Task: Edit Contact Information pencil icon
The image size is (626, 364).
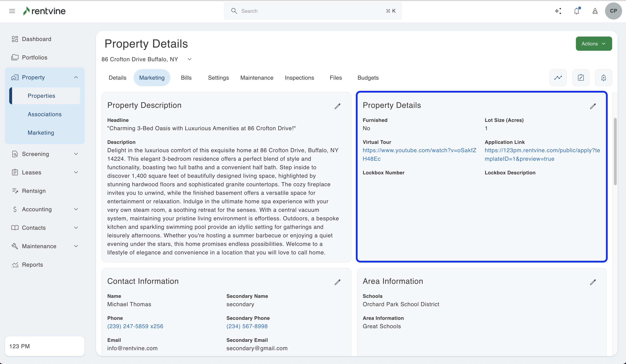Action: click(337, 282)
